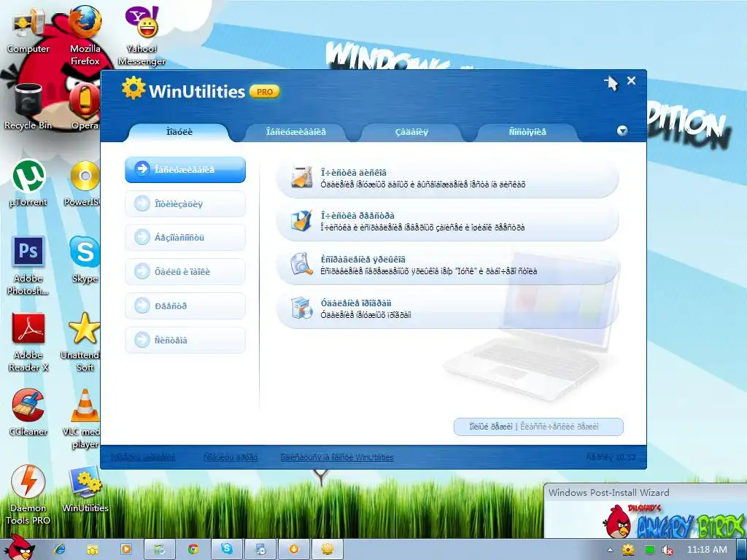Image resolution: width=747 pixels, height=560 pixels.
Task: Click the middle footer link "Ñîîáùèòü àâòîðó"
Action: 231,457
